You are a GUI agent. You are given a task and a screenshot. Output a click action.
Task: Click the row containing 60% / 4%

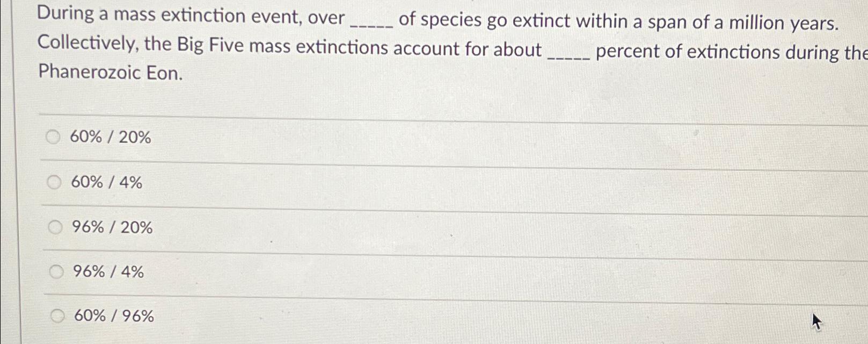[x=322, y=183]
